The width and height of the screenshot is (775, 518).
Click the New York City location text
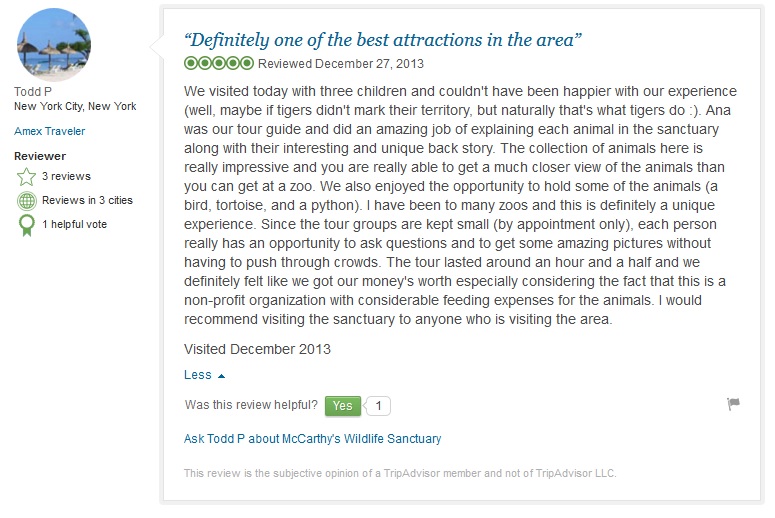click(75, 107)
